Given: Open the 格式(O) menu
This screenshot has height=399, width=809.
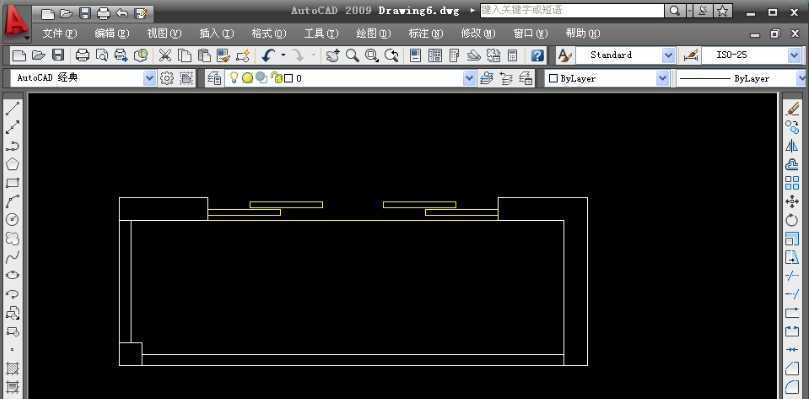Looking at the screenshot, I should pos(269,34).
